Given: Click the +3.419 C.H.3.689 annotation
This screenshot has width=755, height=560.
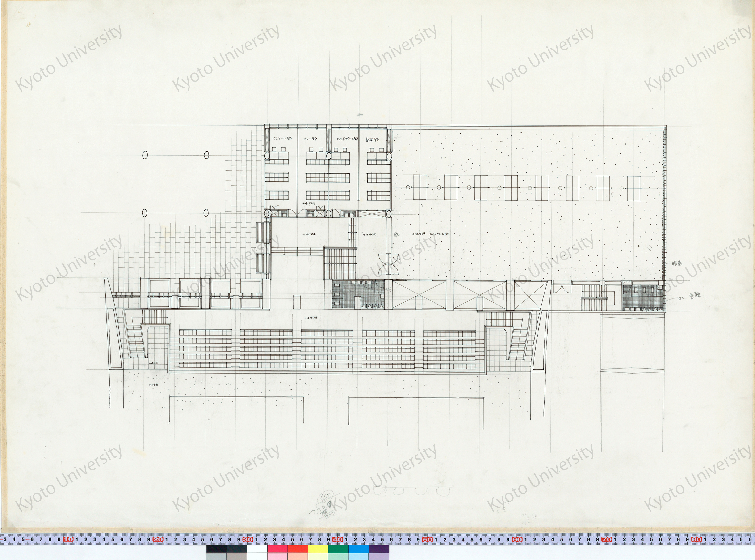Looking at the screenshot, I should click(431, 234).
